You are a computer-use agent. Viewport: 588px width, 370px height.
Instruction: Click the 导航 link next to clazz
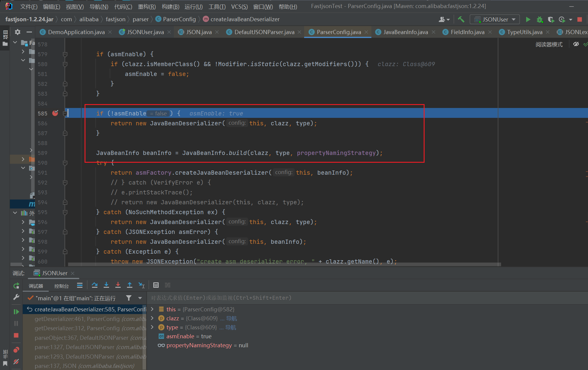click(232, 318)
